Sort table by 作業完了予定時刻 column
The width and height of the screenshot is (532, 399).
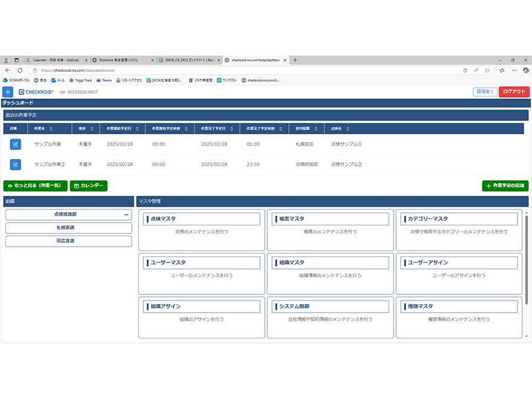coord(281,129)
